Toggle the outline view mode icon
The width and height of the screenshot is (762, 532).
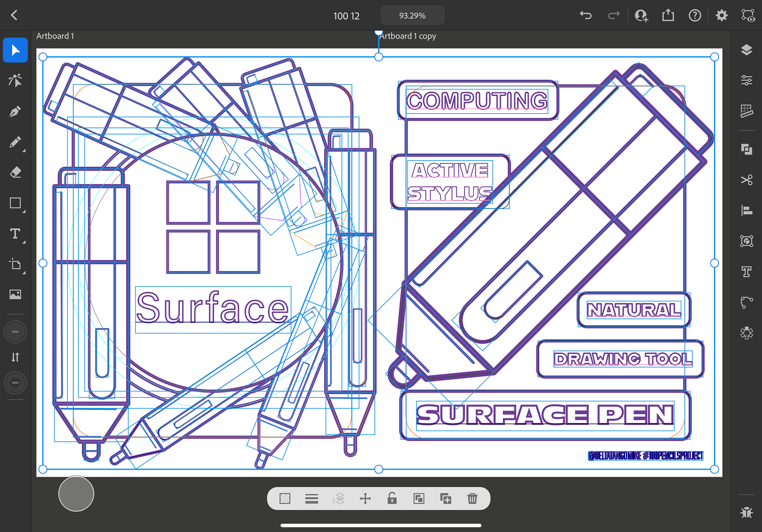[x=748, y=15]
